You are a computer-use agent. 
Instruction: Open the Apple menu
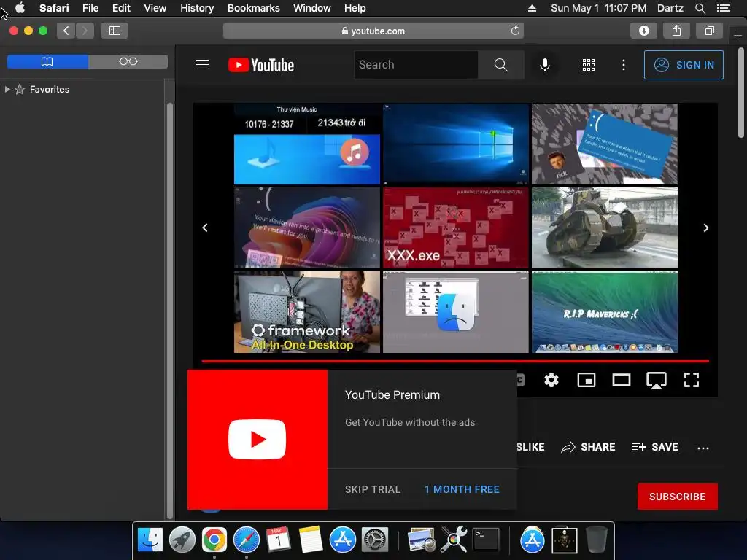pos(20,8)
